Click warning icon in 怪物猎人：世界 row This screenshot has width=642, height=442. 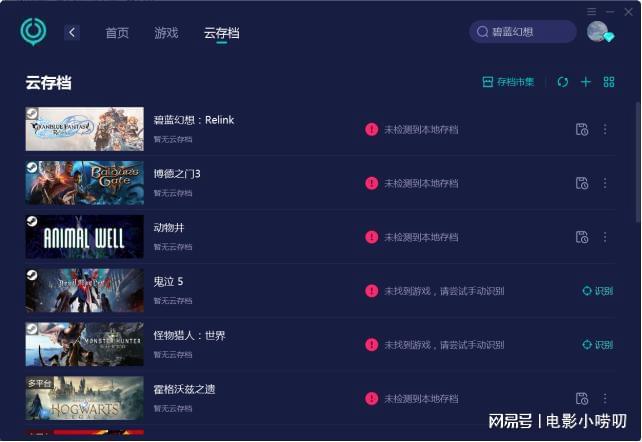coord(371,345)
